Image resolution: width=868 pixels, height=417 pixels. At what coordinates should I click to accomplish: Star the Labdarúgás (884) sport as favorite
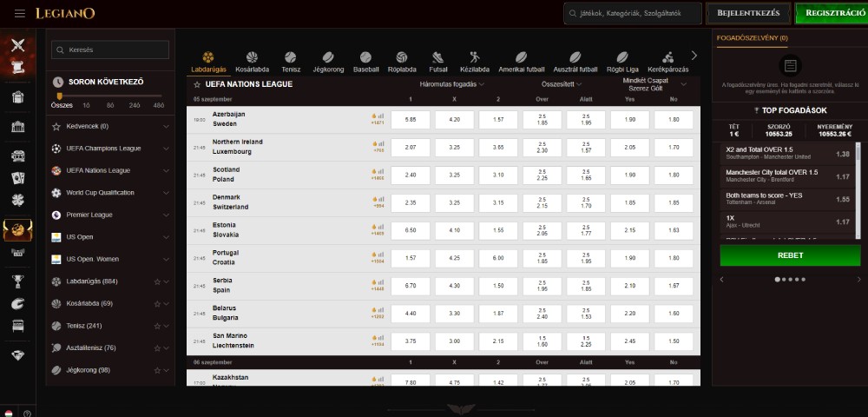coord(157,281)
